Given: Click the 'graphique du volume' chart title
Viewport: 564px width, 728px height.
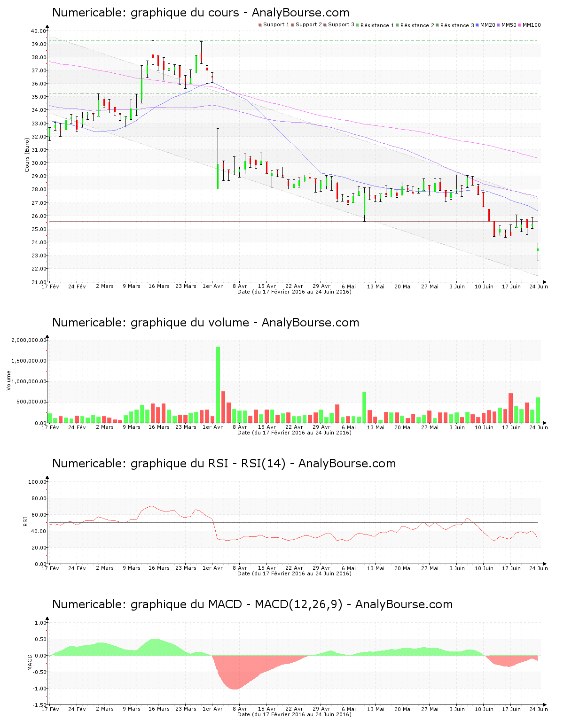Looking at the screenshot, I should (x=206, y=323).
